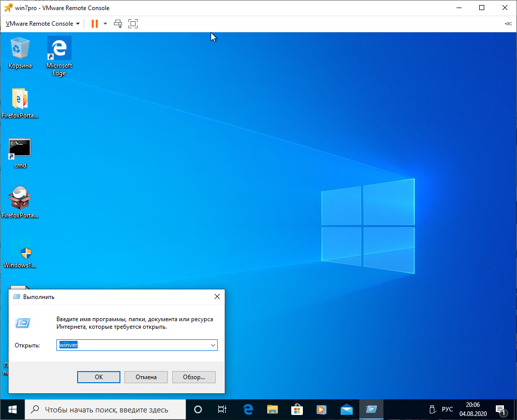Image resolution: width=517 pixels, height=420 pixels.
Task: Click the USB device tray icon
Action: pyautogui.click(x=432, y=410)
